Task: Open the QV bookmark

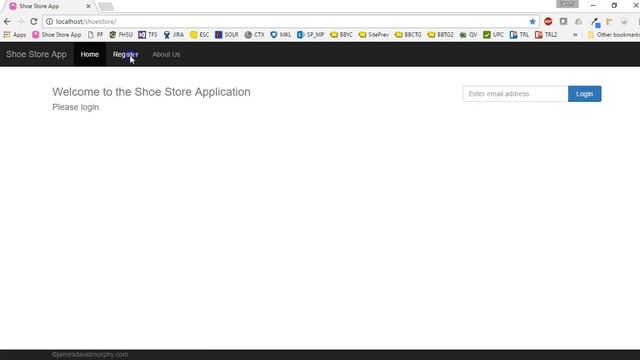Action: tap(468, 35)
